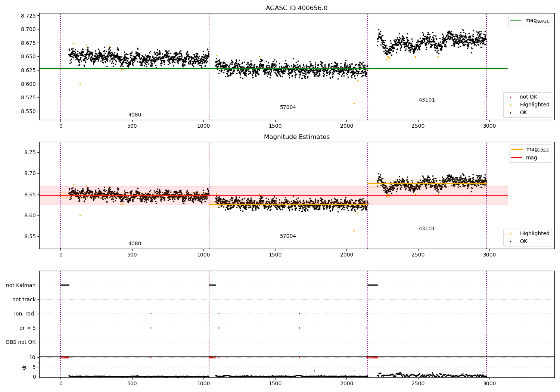Viewport: 560px width, 392px height.
Task: Select 'Highlighted' legend entry in Magnitude Estimates plot
Action: click(534, 234)
